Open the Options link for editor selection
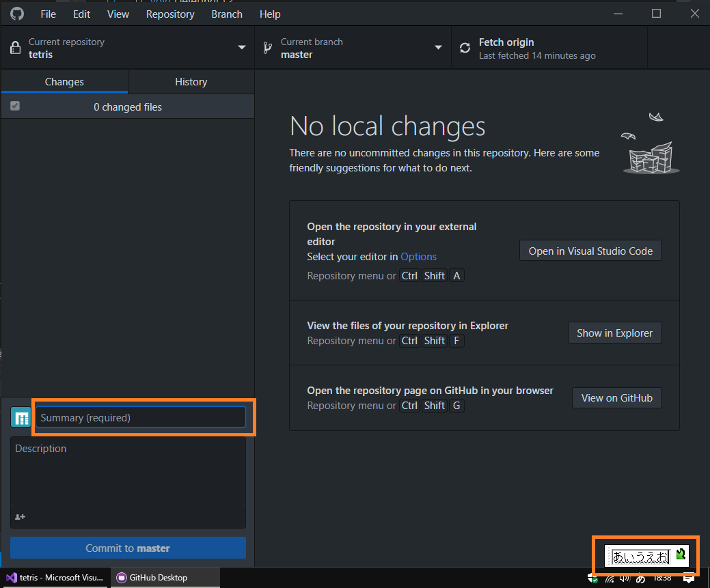Screen dimensions: 710x588 coord(418,257)
